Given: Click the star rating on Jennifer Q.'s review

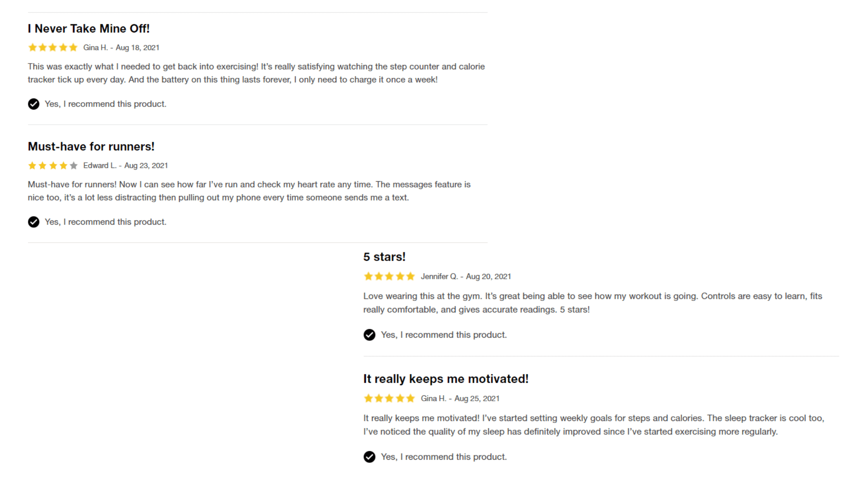Looking at the screenshot, I should tap(389, 277).
